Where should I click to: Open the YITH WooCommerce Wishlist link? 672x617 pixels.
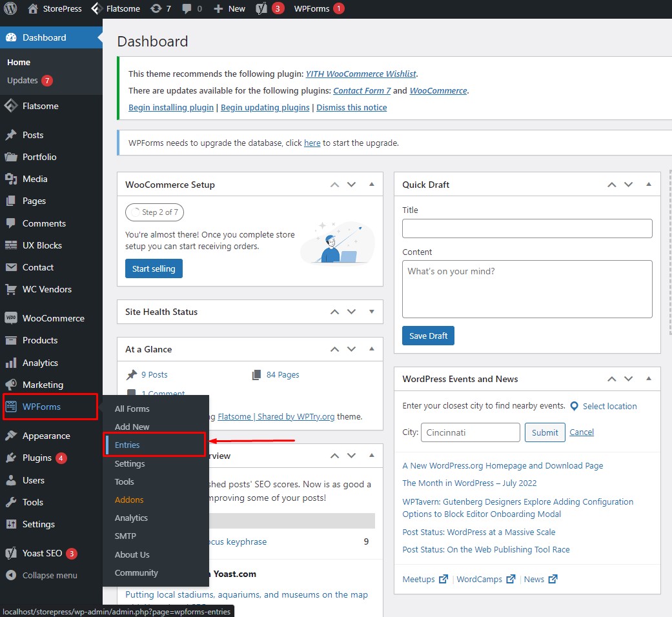[x=361, y=74]
